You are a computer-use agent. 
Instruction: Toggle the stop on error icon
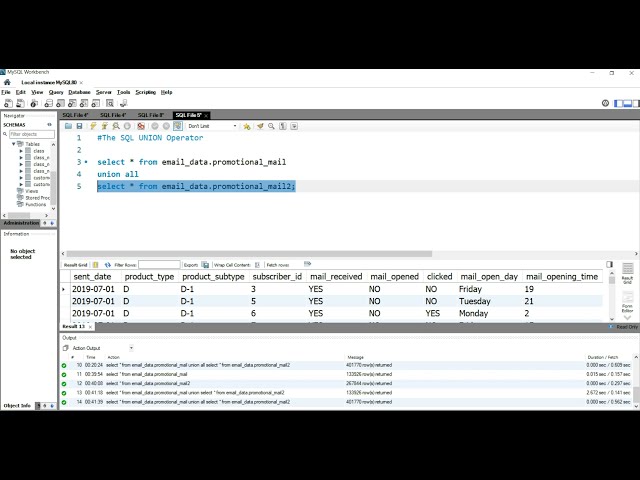click(141, 126)
